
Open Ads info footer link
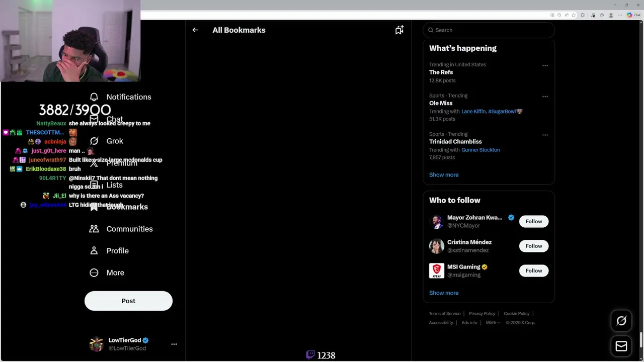coord(469,322)
